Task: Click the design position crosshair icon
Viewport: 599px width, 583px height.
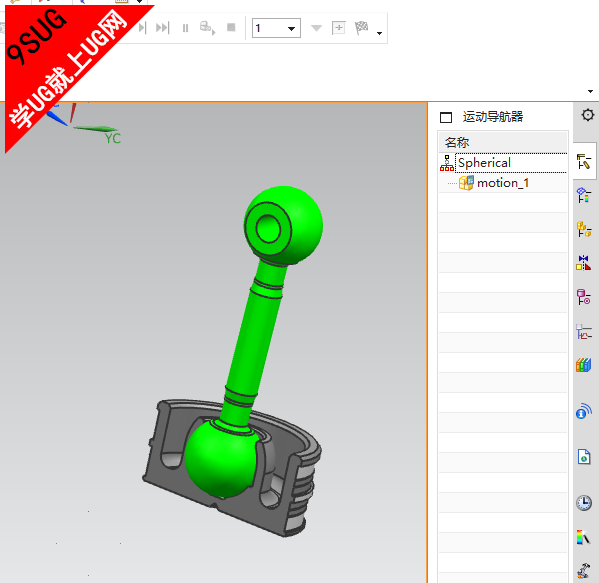Action: click(338, 28)
